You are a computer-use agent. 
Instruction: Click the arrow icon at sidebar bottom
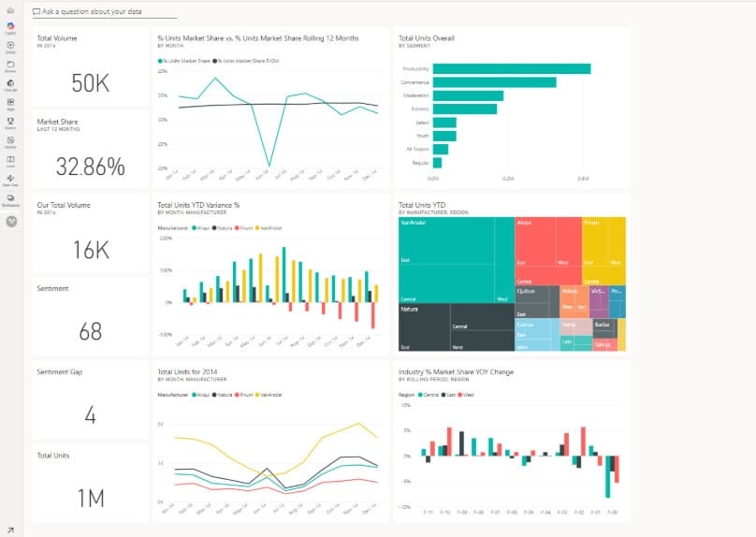click(10, 530)
